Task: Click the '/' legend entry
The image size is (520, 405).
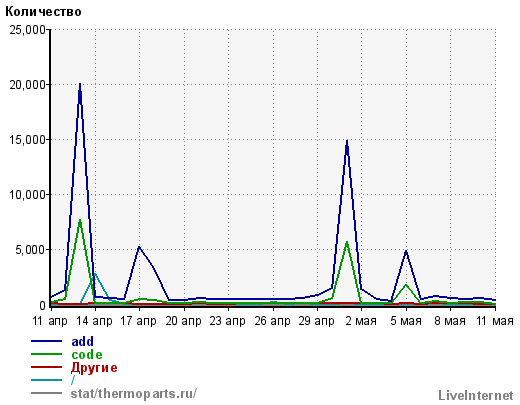Action: tap(73, 380)
